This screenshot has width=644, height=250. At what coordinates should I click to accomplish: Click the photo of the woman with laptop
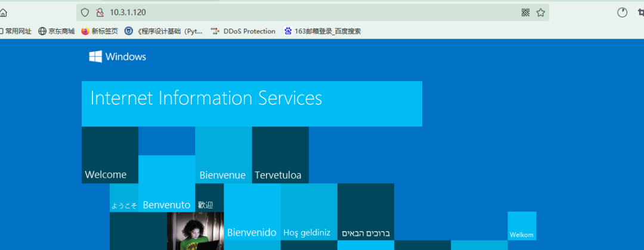point(196,231)
